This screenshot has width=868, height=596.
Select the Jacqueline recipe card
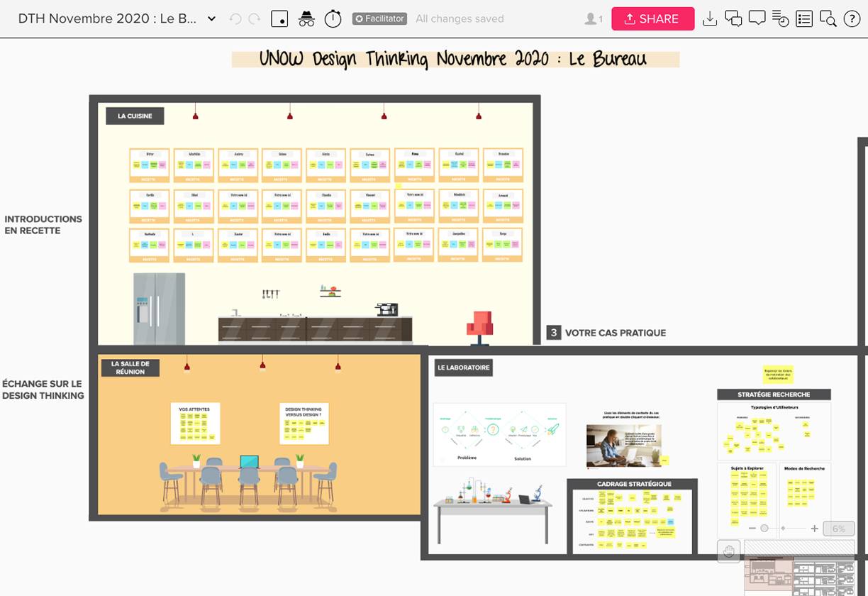tap(459, 245)
